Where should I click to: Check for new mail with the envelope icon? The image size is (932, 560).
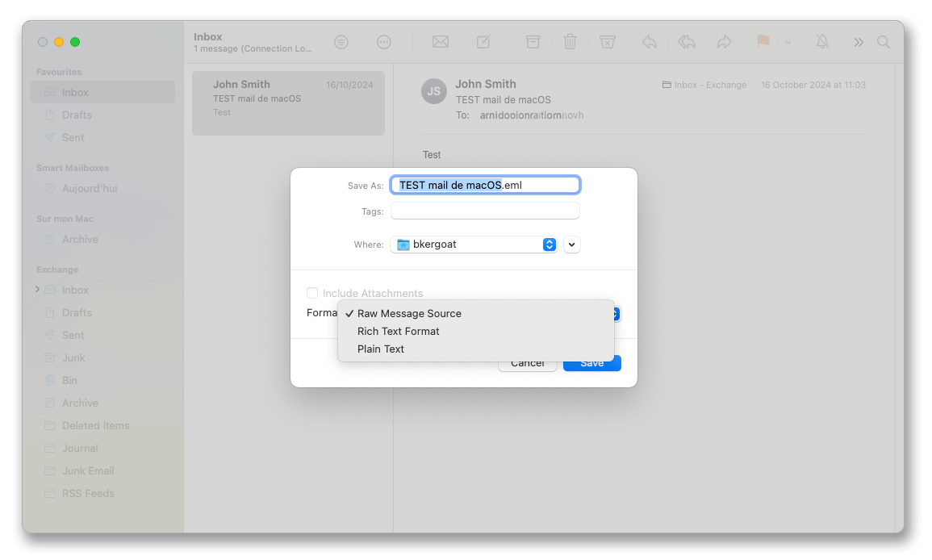coord(440,41)
